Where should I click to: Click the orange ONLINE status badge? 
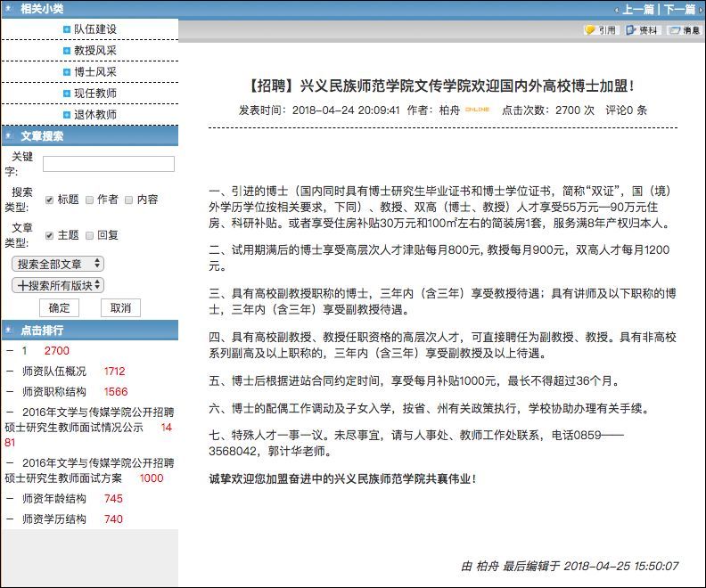point(477,110)
